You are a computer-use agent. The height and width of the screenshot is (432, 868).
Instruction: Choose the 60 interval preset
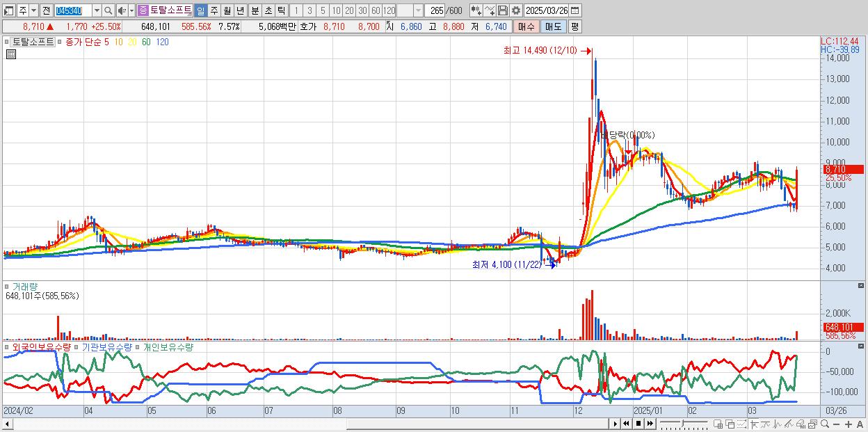coord(376,10)
